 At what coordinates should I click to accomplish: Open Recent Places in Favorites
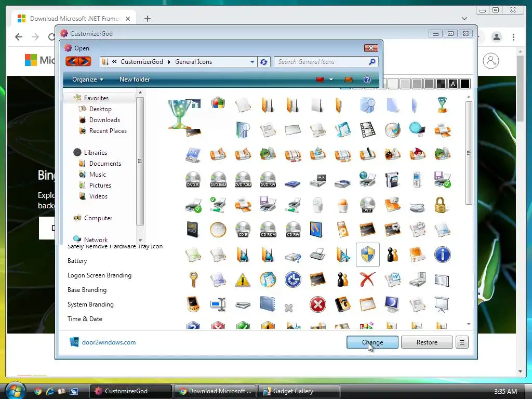coord(108,131)
